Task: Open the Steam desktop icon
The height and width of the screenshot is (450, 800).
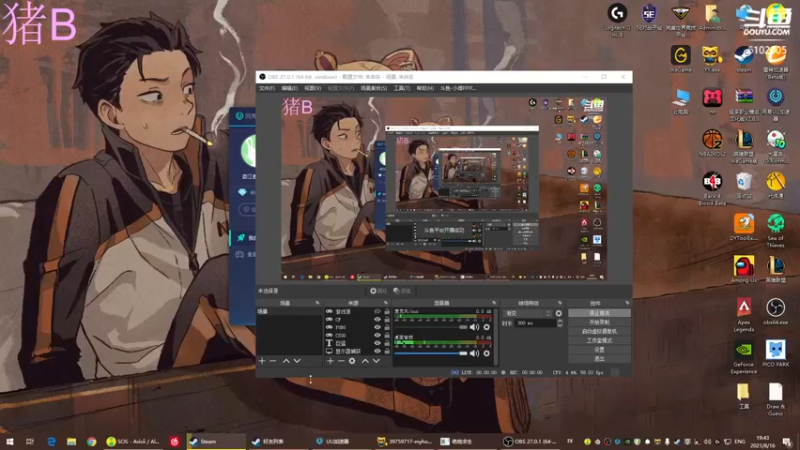Action: 743,59
